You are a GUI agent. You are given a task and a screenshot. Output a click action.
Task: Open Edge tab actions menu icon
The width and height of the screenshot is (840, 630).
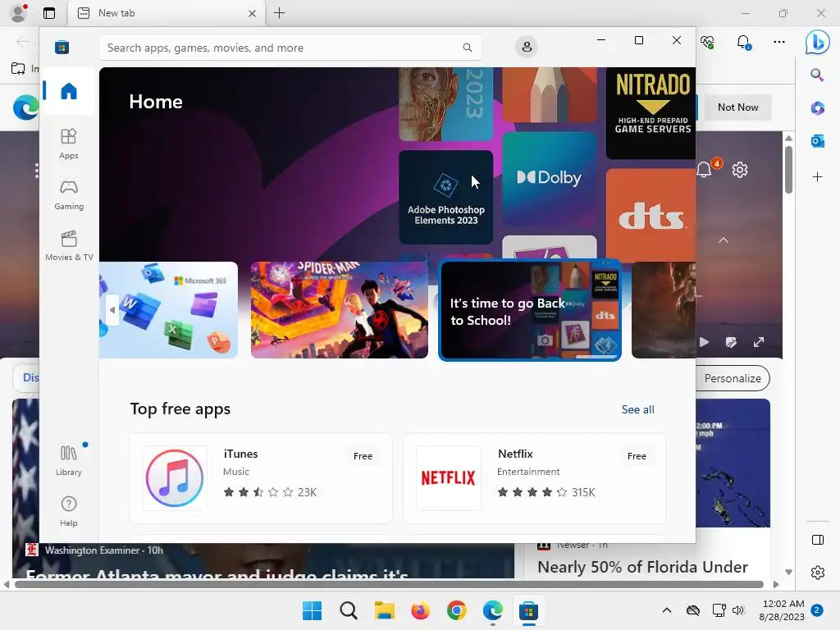tap(49, 13)
